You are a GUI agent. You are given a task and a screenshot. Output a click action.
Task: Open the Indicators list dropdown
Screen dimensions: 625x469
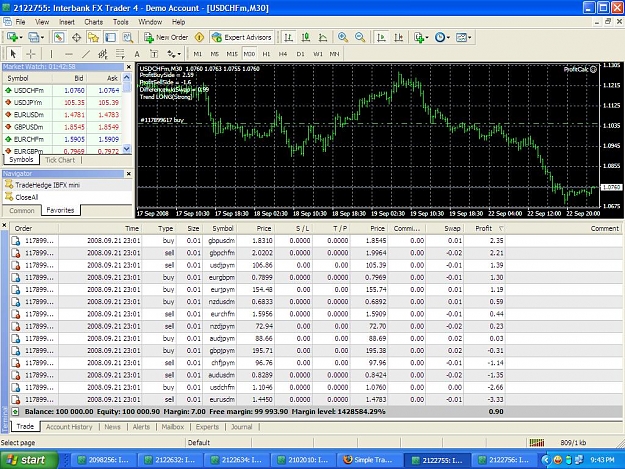[x=427, y=37]
